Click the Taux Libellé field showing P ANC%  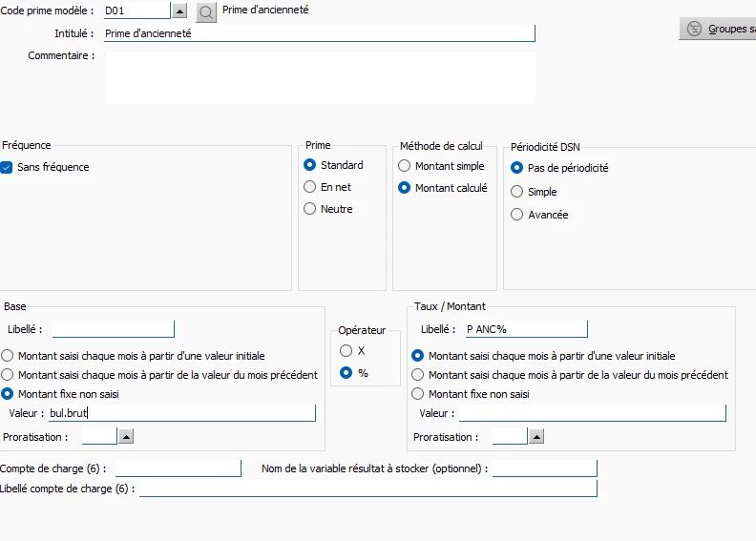(525, 329)
